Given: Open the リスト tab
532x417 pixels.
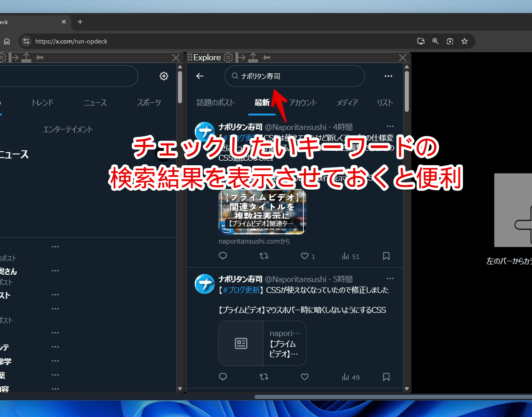Looking at the screenshot, I should 385,102.
